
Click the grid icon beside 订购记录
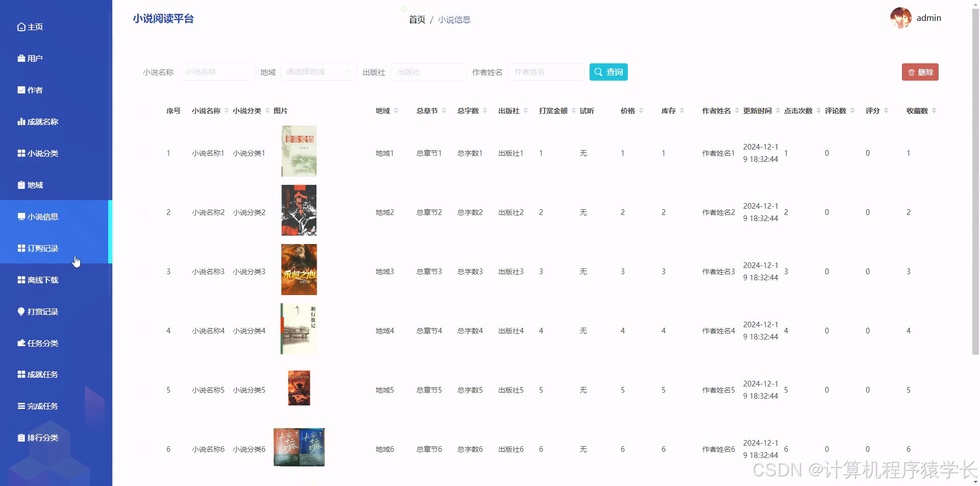click(21, 249)
